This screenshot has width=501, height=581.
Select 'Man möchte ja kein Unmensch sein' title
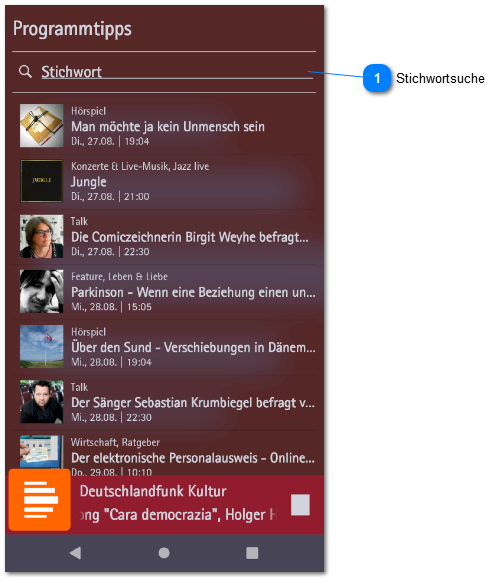pos(168,127)
